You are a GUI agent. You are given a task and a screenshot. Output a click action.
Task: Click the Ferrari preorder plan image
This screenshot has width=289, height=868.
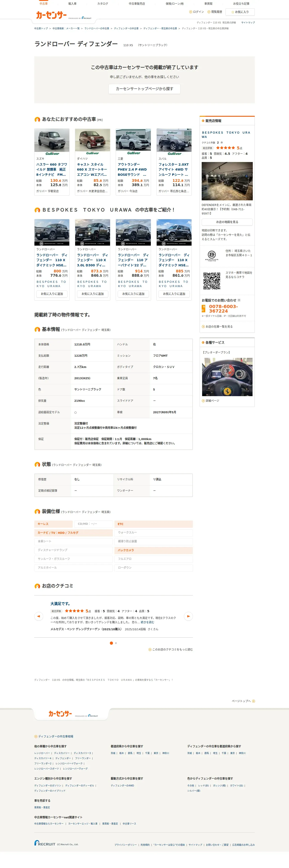[x=227, y=377]
